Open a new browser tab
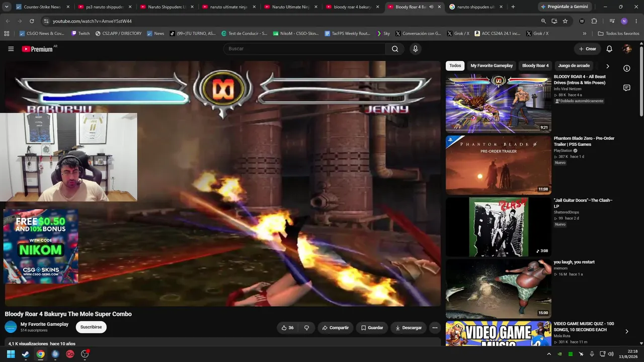Screen dimensions: 644x362 click(513, 7)
